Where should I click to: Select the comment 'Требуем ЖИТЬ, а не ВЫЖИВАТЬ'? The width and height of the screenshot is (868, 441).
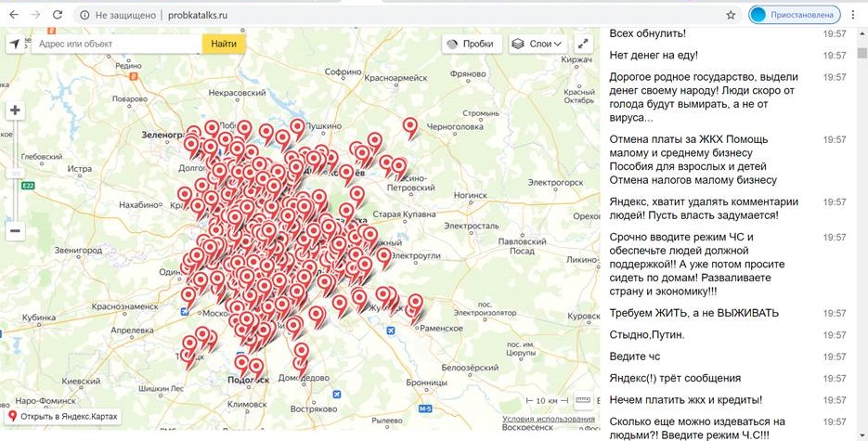pyautogui.click(x=694, y=313)
